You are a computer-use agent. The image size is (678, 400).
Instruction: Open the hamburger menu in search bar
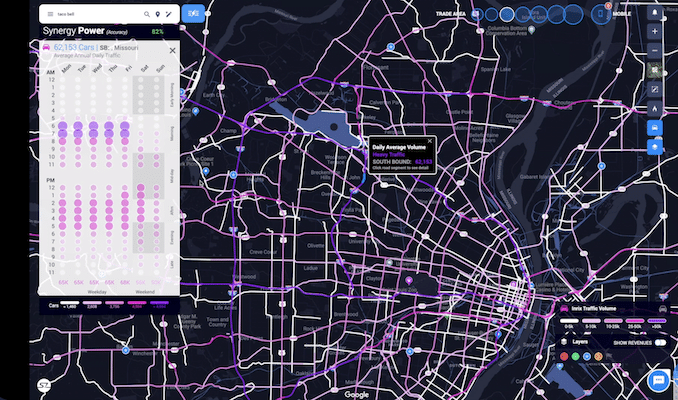point(50,14)
